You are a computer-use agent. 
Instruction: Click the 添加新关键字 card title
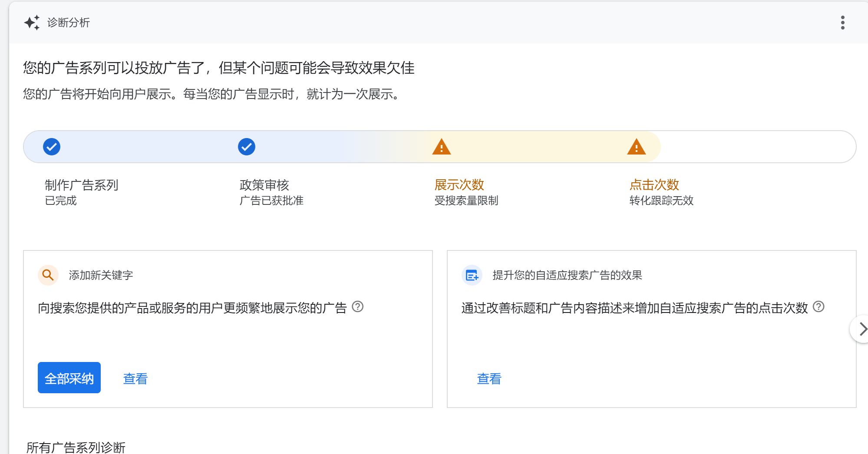point(100,275)
